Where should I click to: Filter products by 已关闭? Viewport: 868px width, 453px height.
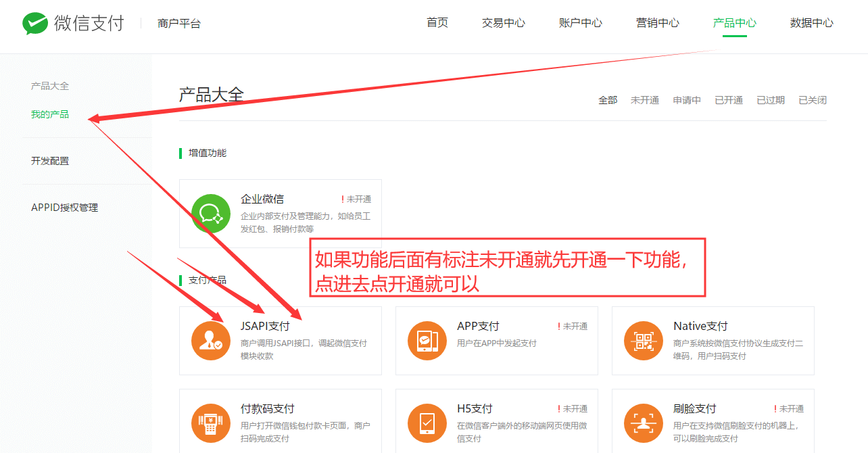tap(813, 100)
